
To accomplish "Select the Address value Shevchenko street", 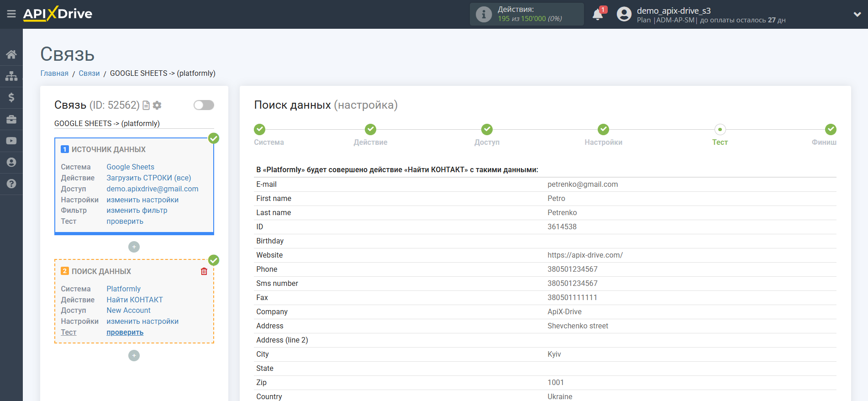I will pyautogui.click(x=578, y=326).
